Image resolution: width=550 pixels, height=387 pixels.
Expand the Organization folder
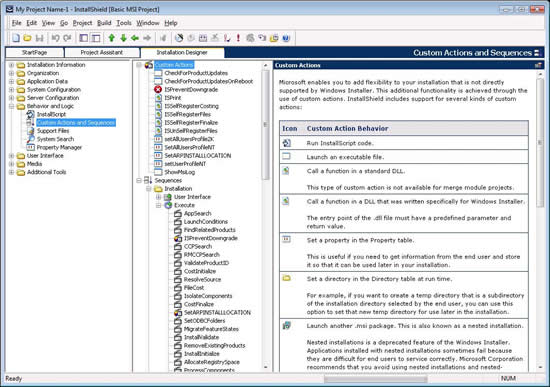(11, 73)
